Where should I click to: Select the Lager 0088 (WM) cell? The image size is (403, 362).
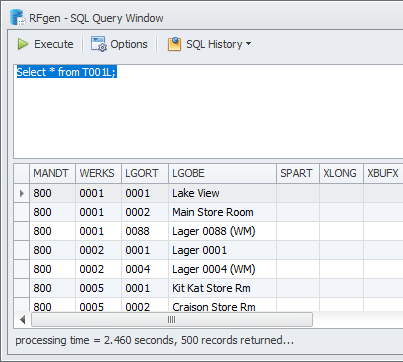[222, 231]
